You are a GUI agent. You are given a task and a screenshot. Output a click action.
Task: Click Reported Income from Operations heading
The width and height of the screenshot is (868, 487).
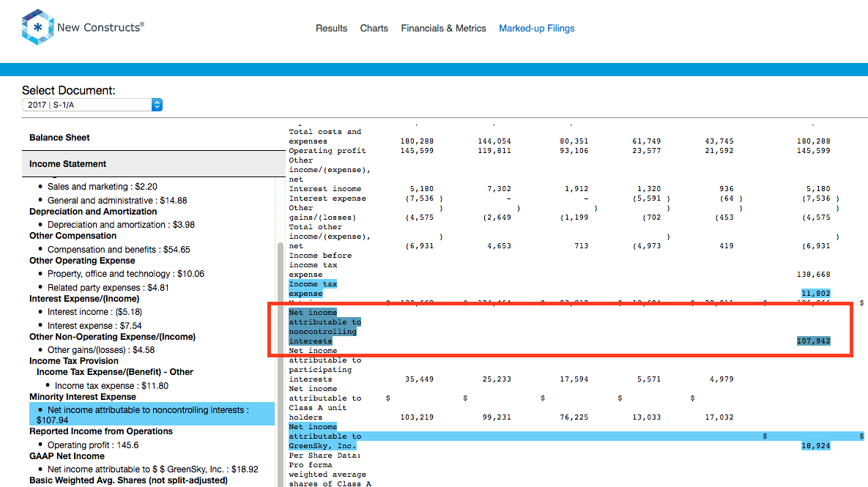pos(101,431)
